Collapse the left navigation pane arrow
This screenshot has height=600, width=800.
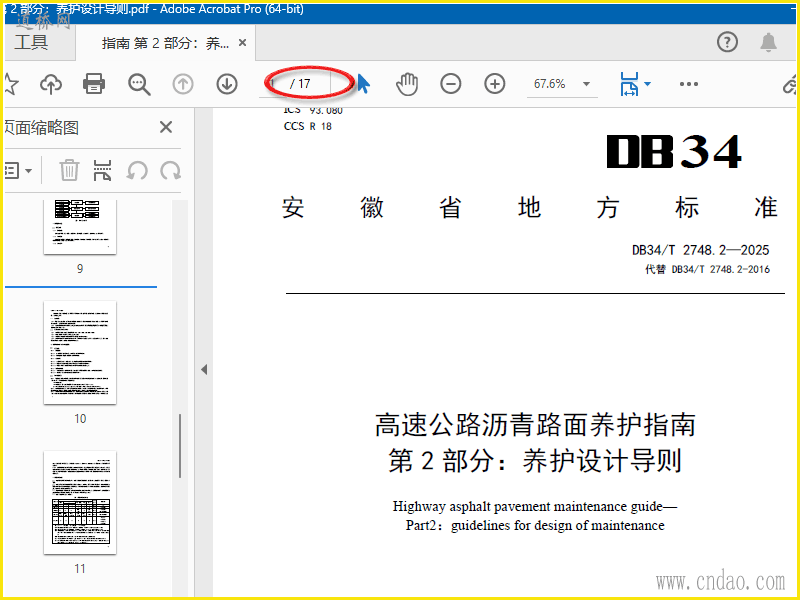click(204, 369)
